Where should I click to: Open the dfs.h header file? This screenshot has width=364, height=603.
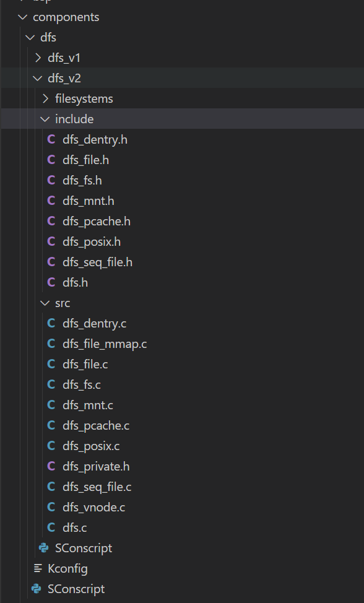click(76, 283)
